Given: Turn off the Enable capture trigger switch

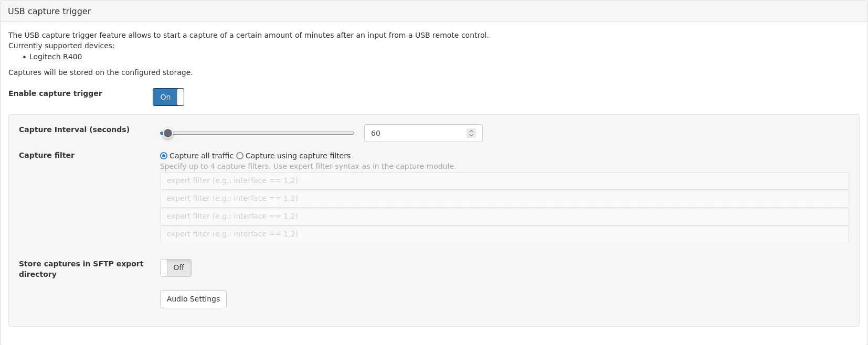Looking at the screenshot, I should click(x=168, y=97).
